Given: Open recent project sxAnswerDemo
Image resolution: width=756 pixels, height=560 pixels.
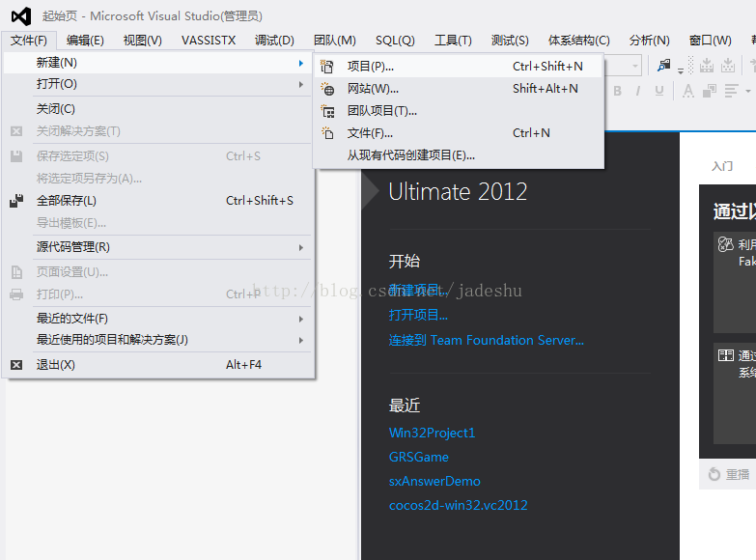Looking at the screenshot, I should [x=434, y=481].
